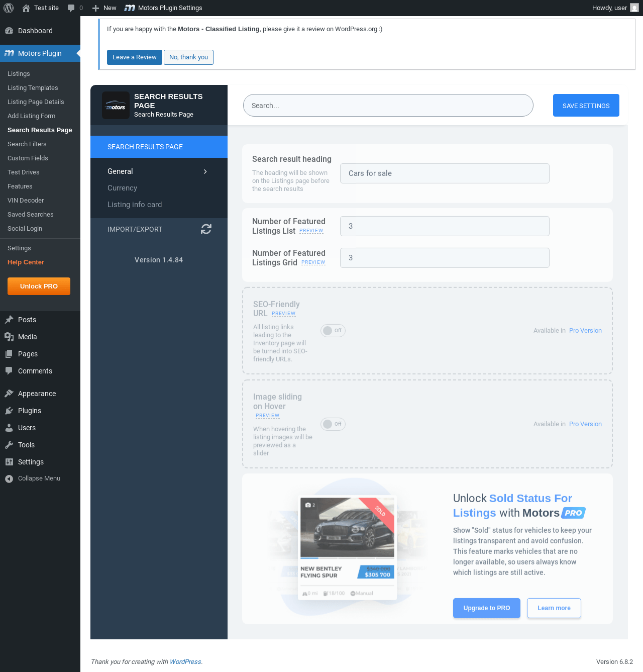The height and width of the screenshot is (672, 643).
Task: Click the motors logo in settings header
Action: (116, 105)
